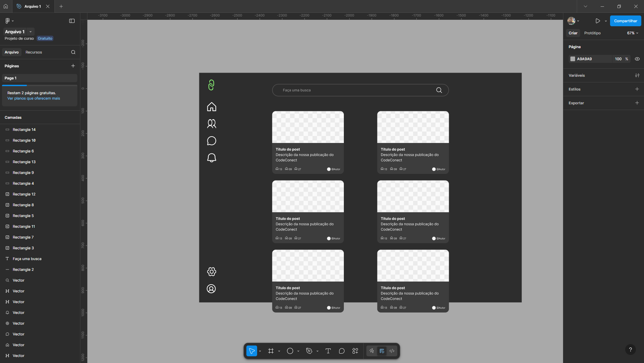Open the page background color swatch
The height and width of the screenshot is (363, 644).
(573, 59)
